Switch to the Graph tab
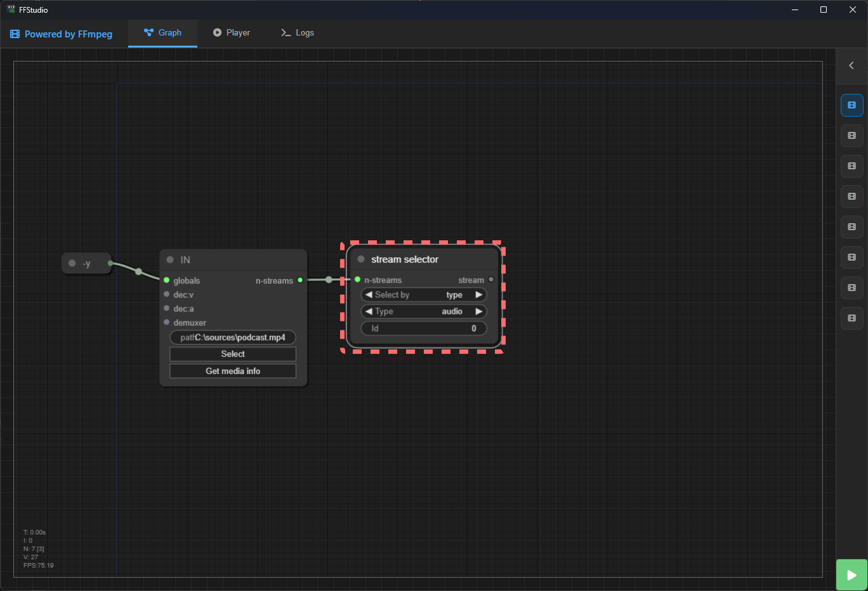The height and width of the screenshot is (591, 868). pyautogui.click(x=162, y=33)
